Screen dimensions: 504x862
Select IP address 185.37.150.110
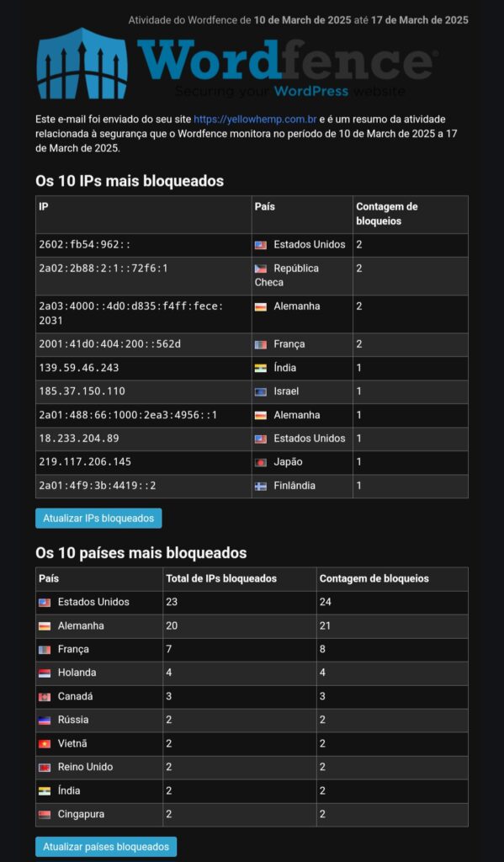82,391
